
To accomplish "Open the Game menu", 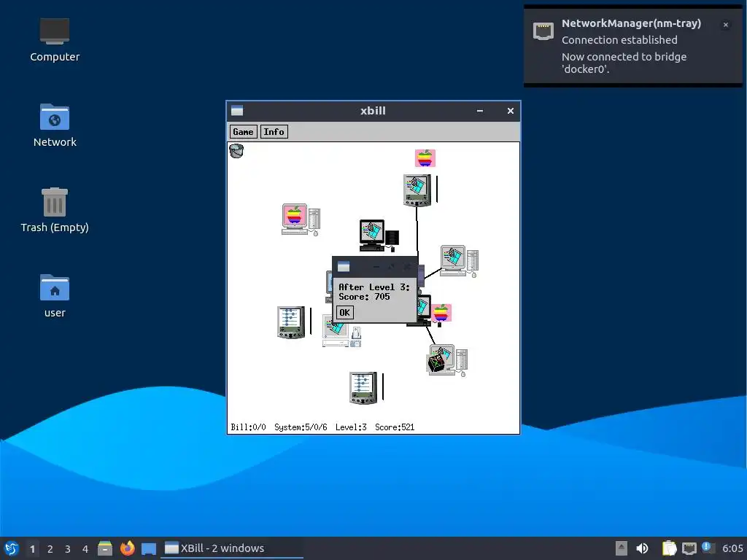I will [243, 132].
